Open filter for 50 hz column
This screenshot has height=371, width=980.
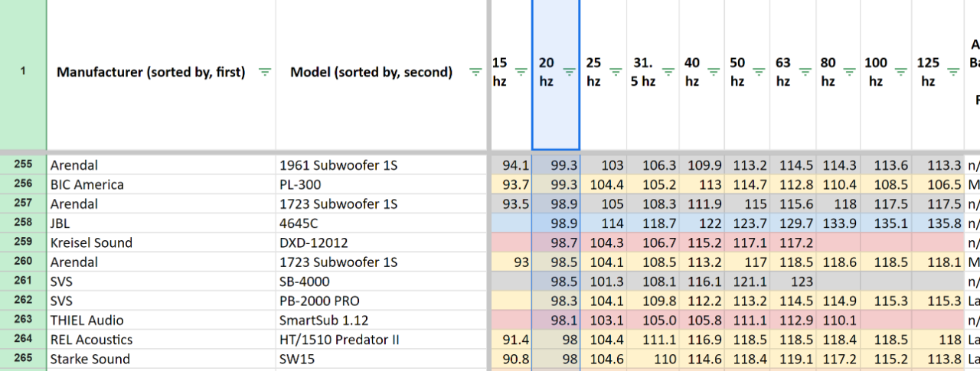tap(759, 72)
